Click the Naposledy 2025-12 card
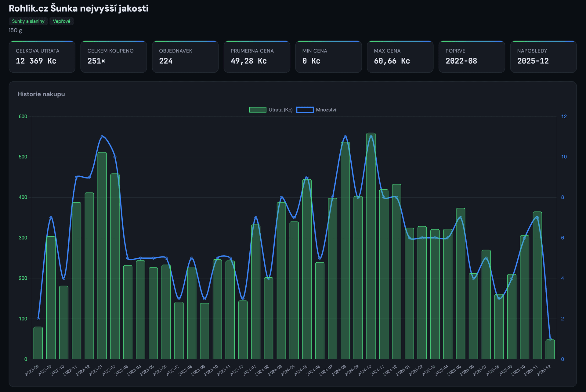This screenshot has height=392, width=586. (543, 57)
